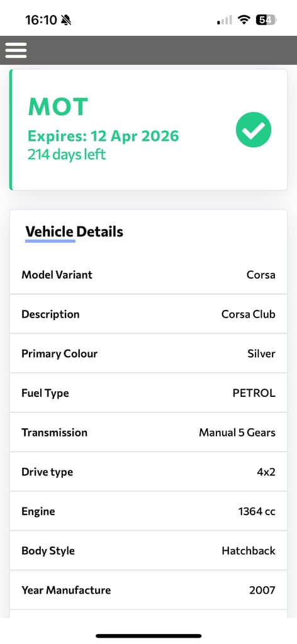Tap the Expires: 12 Apr 2026 text

(x=103, y=136)
